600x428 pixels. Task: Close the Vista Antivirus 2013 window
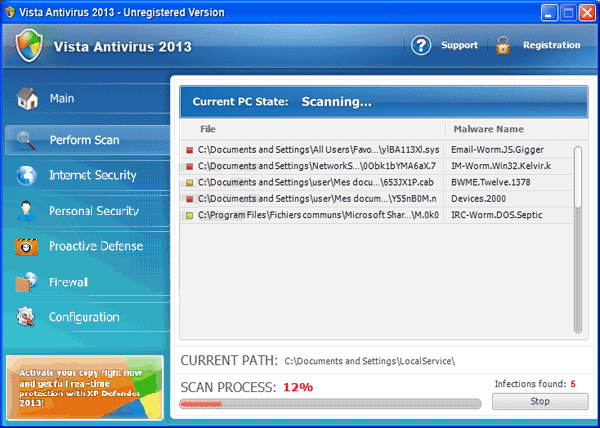[x=587, y=13]
